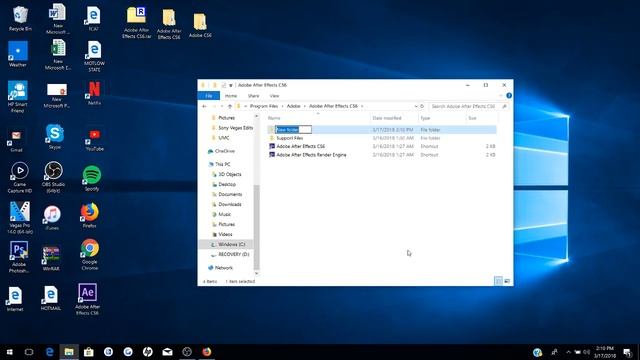This screenshot has height=360, width=640.
Task: Sort by the Date modified column
Action: 394,118
